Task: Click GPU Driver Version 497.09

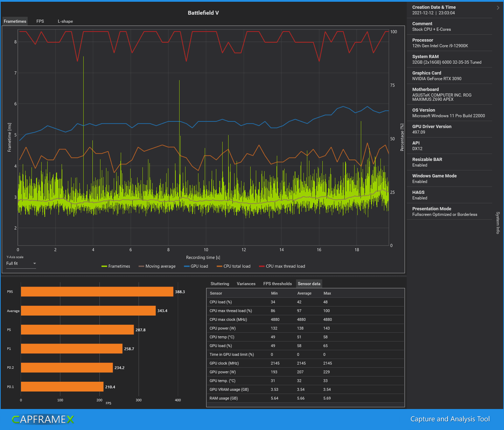Action: click(450, 129)
